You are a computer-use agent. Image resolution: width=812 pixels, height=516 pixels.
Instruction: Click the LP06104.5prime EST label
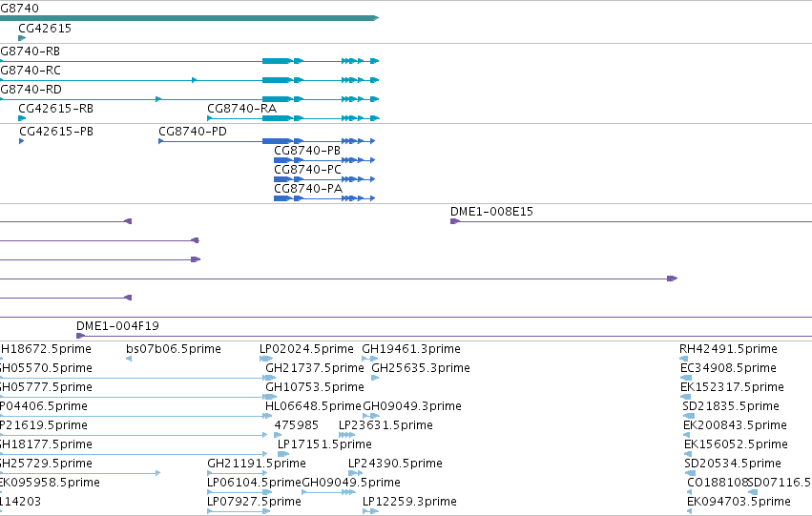(254, 483)
